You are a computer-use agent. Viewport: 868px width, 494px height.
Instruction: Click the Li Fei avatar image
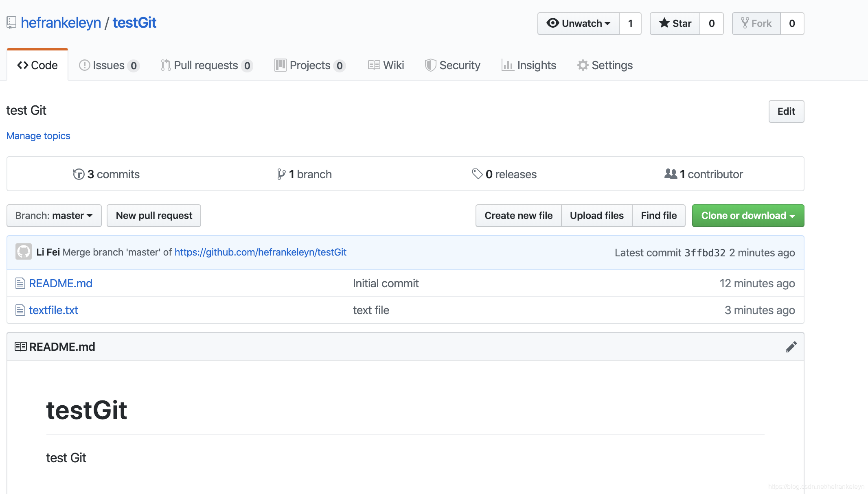coord(24,252)
